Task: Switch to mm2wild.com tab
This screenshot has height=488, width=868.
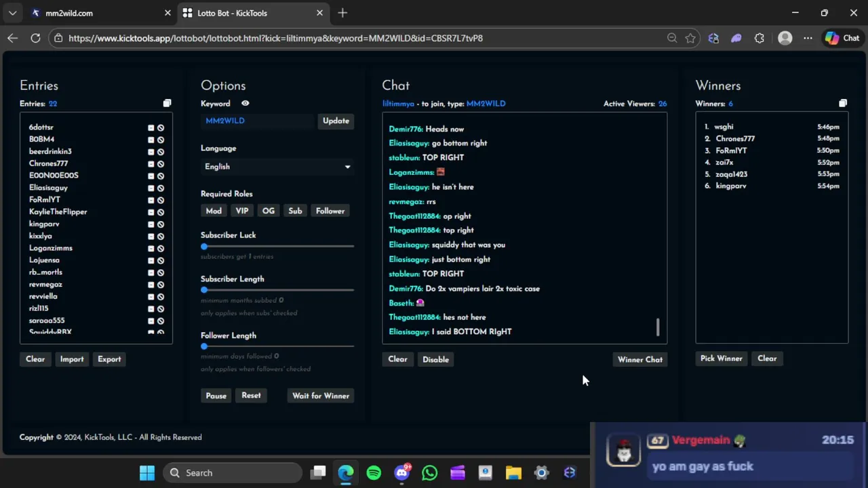Action: pyautogui.click(x=100, y=13)
